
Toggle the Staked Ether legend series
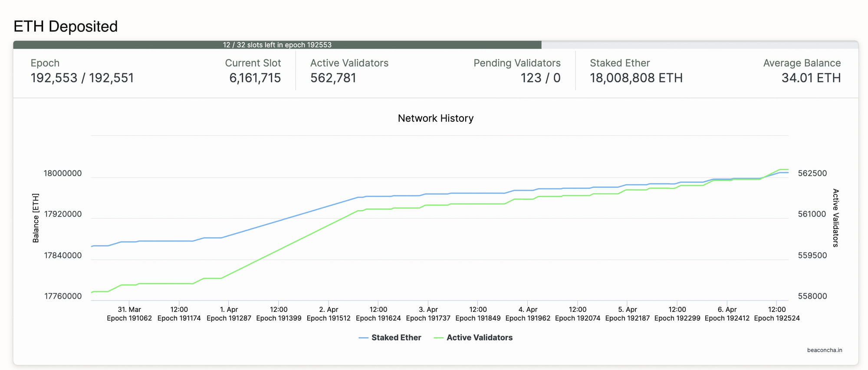tap(396, 337)
